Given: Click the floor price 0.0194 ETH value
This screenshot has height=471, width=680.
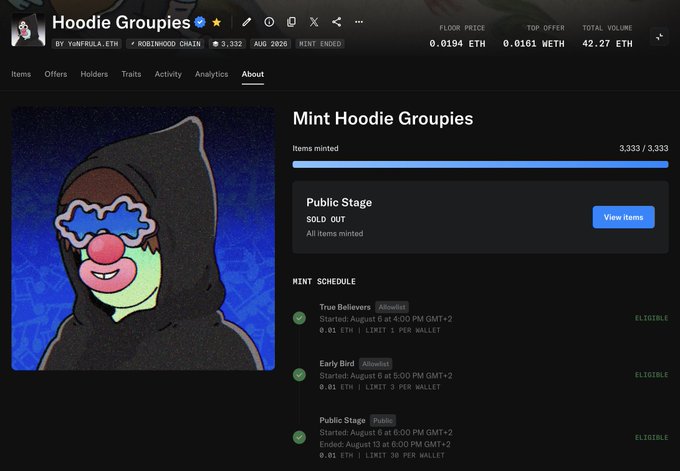Looking at the screenshot, I should (x=458, y=44).
